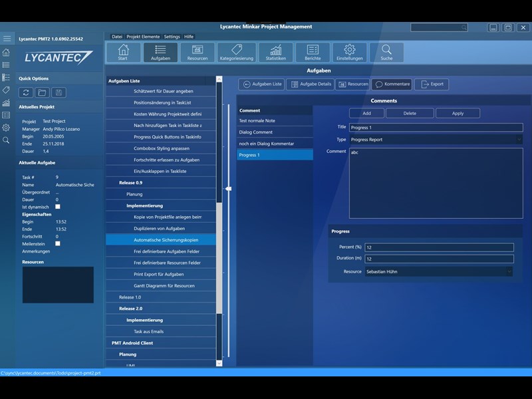Open Einstellungen from the main toolbar
The height and width of the screenshot is (399, 532).
tap(350, 53)
